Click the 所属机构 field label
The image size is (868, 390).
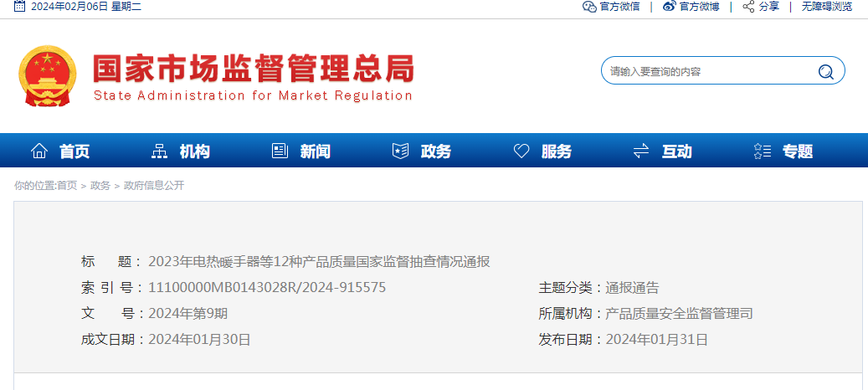572,314
